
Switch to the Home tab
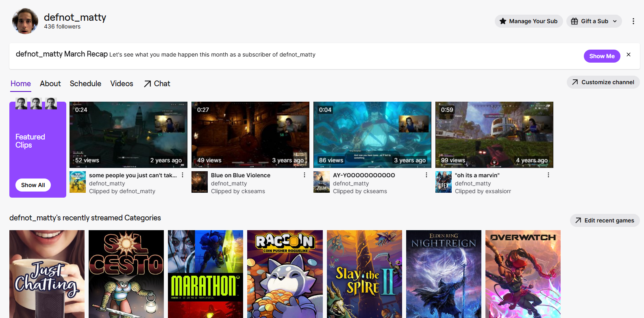[21, 83]
